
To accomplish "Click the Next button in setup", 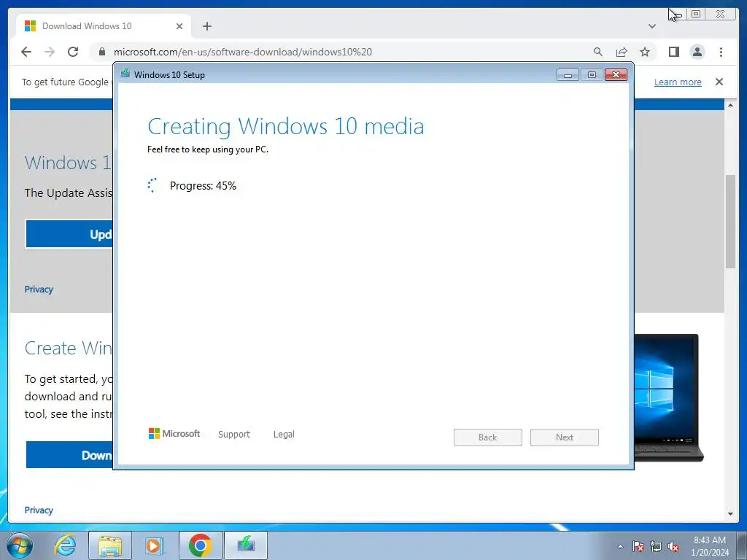I will [x=565, y=437].
